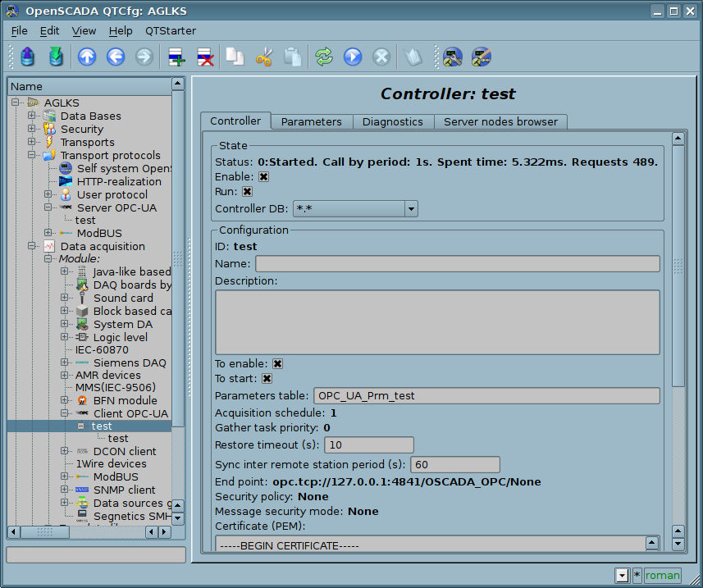Toggle the To enable checkbox
703x588 pixels.
(277, 363)
